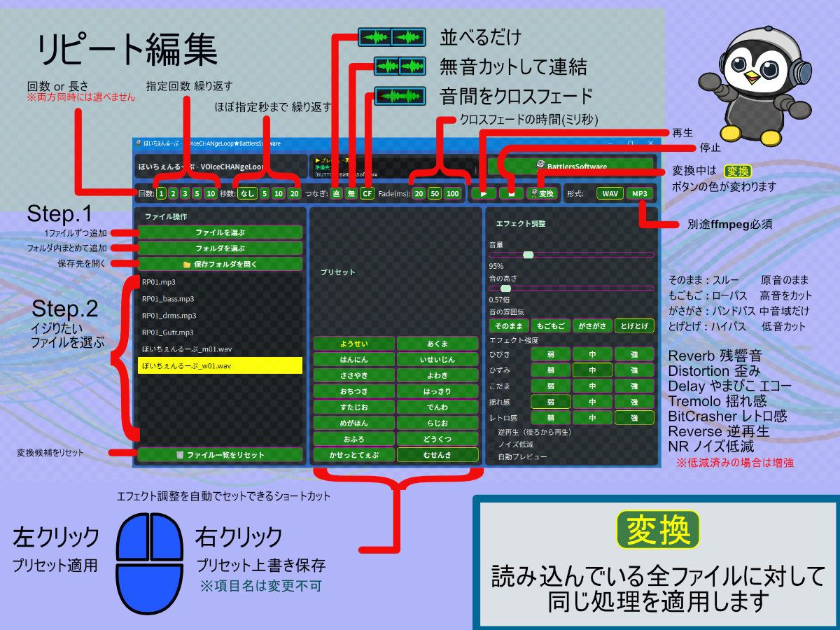Set repeat count to 10

pos(210,194)
